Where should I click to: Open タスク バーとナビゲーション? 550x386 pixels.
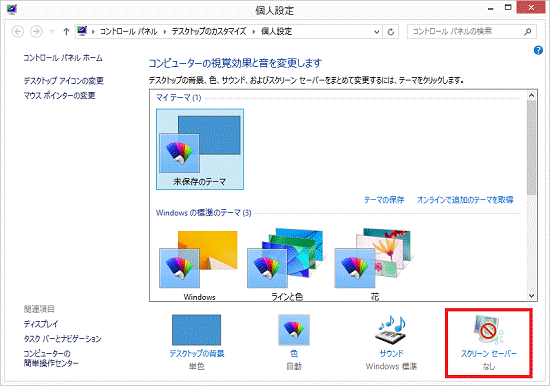[x=62, y=339]
